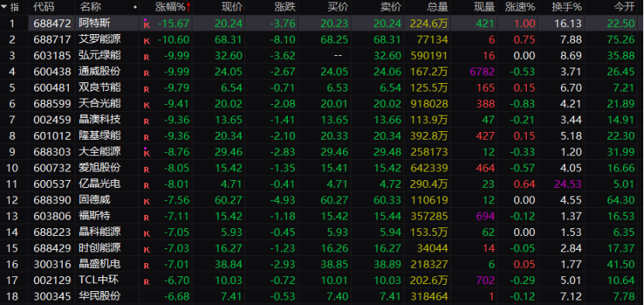Screen dimensions: 644x305
Task: Sort by 换手% column header
Action: point(566,7)
